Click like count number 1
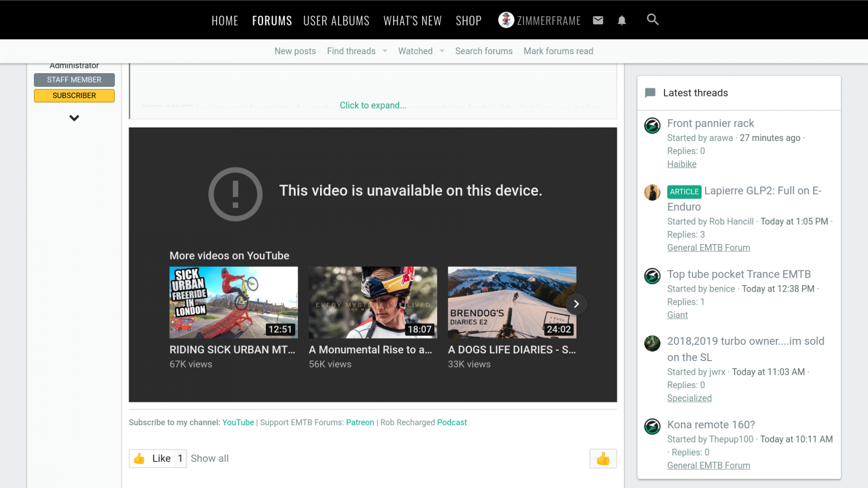This screenshot has width=868, height=488. click(180, 458)
